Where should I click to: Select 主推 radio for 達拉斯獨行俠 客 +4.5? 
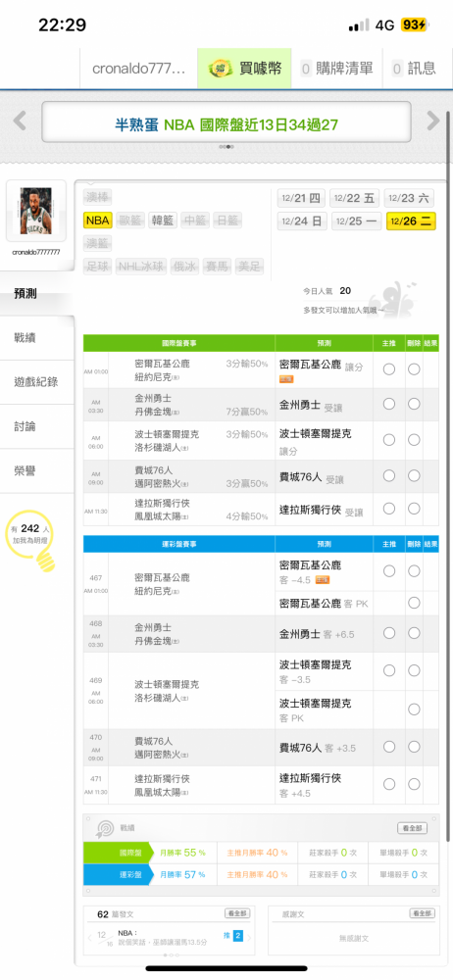click(x=389, y=784)
